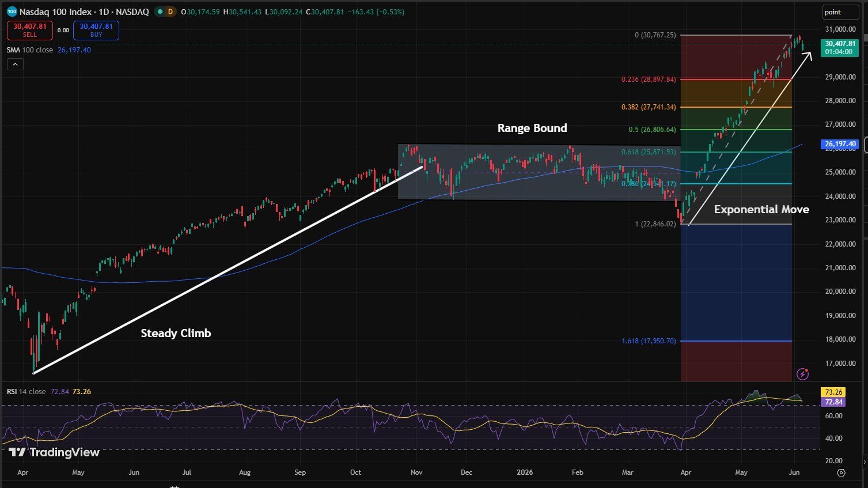Viewport: 868px width, 488px height.
Task: Click the Jun label at right of time axis
Action: [794, 472]
